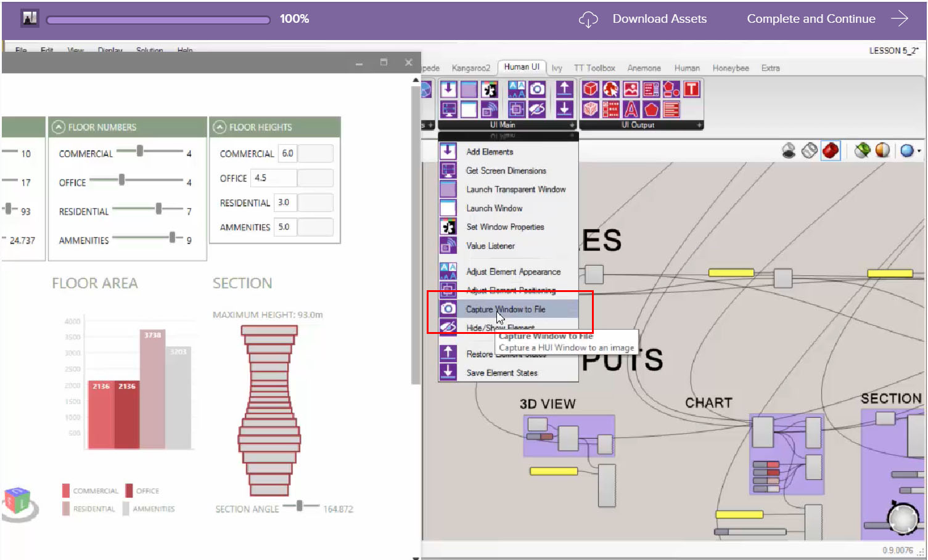Screen dimensions: 928x560
Task: Click the green selected-only preview icon
Action: tap(862, 150)
